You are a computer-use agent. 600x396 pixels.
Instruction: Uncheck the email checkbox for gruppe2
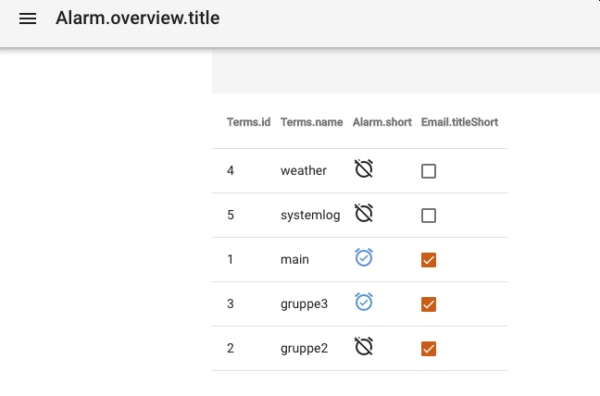pos(429,349)
